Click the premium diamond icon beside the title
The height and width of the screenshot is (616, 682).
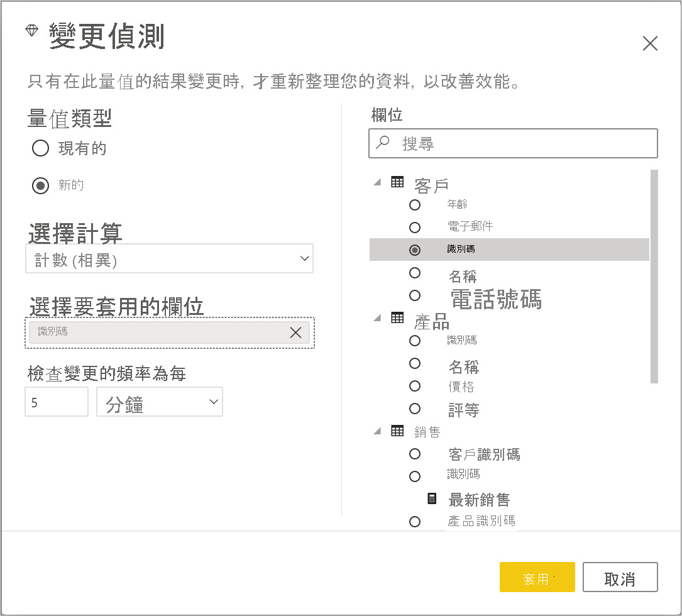[x=32, y=31]
